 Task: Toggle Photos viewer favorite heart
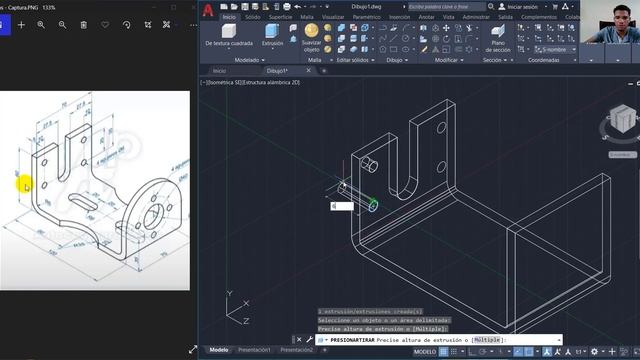(x=105, y=25)
